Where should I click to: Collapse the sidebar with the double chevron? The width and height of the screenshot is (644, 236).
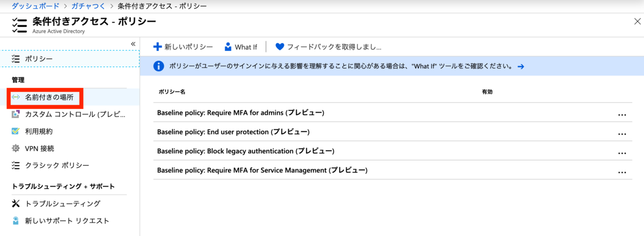133,43
